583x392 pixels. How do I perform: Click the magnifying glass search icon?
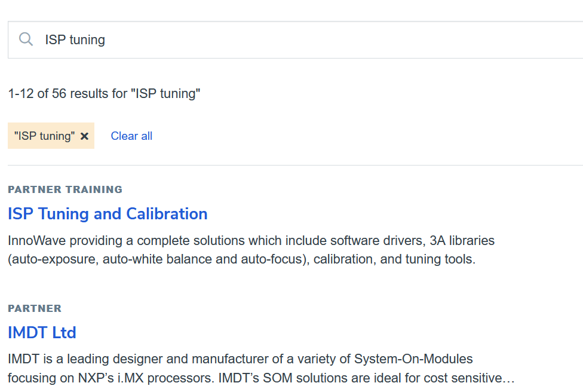pos(26,39)
